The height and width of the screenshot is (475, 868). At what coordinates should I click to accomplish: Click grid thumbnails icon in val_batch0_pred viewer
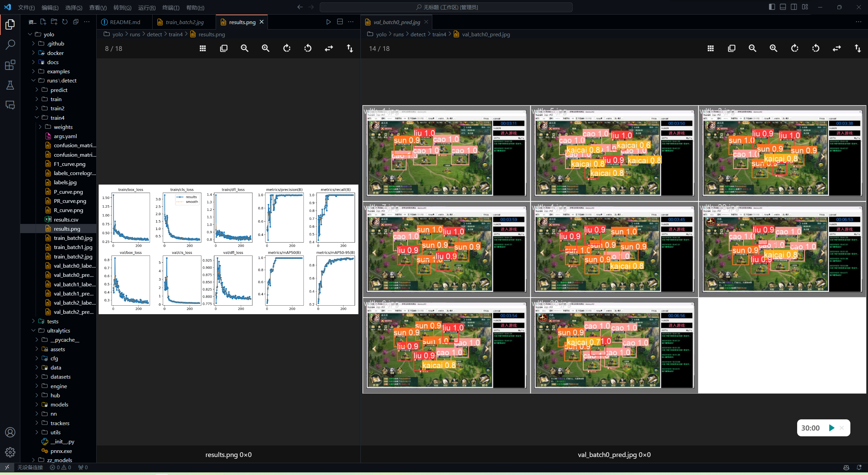click(711, 49)
